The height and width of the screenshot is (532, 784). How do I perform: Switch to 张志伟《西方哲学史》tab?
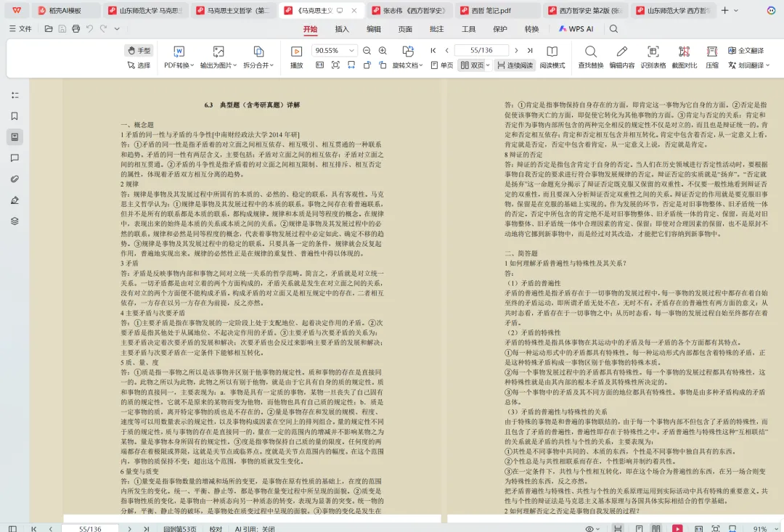tap(409, 10)
